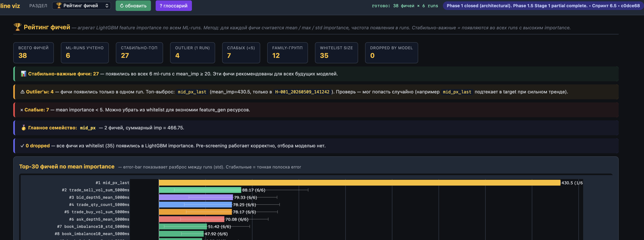This screenshot has width=644, height=240.
Task: Select the ВСЕГО ФИЧЕЙ 38 stat card
Action: point(34,53)
